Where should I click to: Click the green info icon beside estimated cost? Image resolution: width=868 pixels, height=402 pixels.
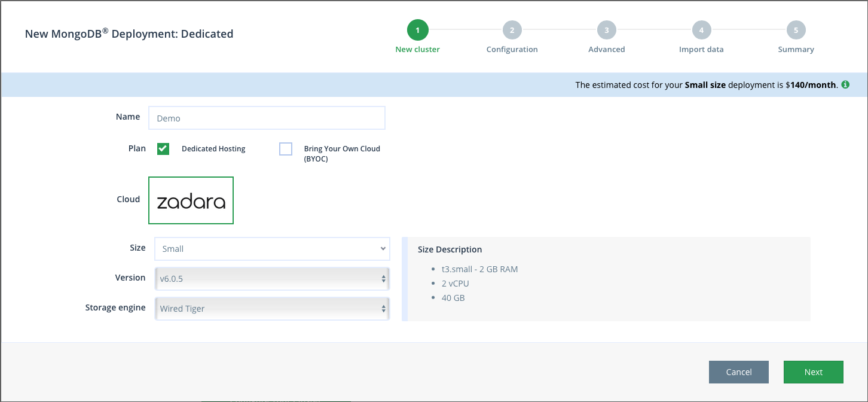(845, 85)
